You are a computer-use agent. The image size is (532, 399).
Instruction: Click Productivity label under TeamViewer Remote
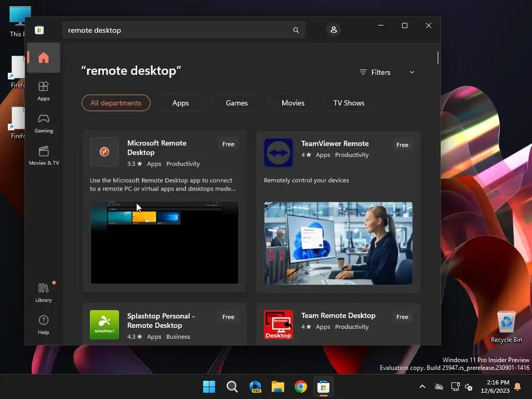(x=352, y=155)
